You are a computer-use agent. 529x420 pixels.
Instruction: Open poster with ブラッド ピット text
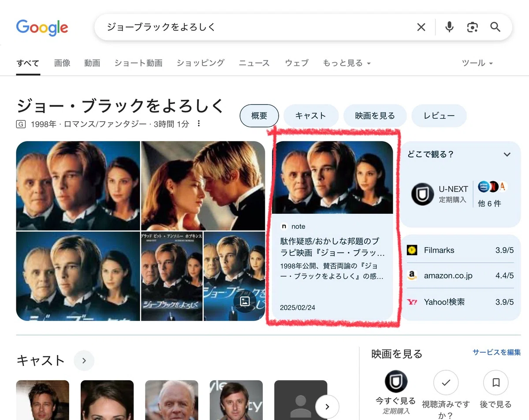click(x=171, y=276)
